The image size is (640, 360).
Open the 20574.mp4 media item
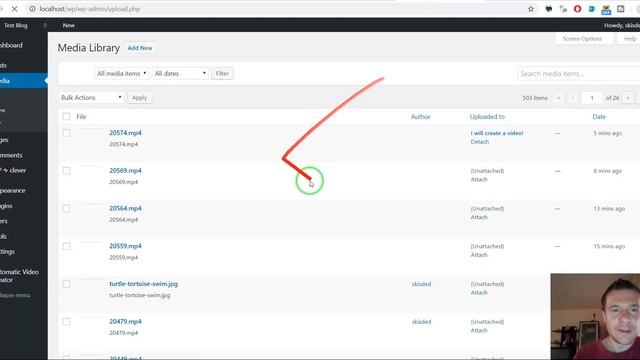click(125, 133)
